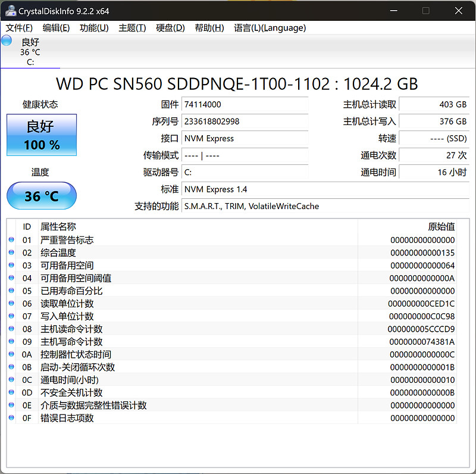Click the 支持的功能 label

[156, 206]
